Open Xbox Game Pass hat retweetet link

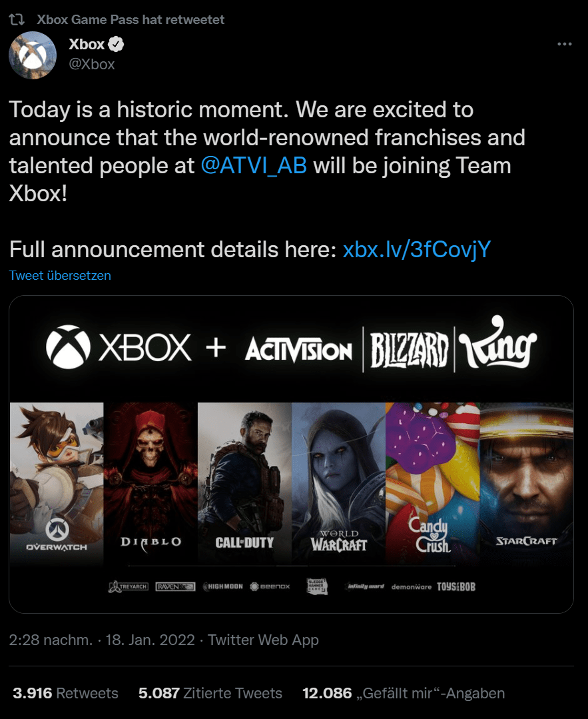(x=131, y=20)
